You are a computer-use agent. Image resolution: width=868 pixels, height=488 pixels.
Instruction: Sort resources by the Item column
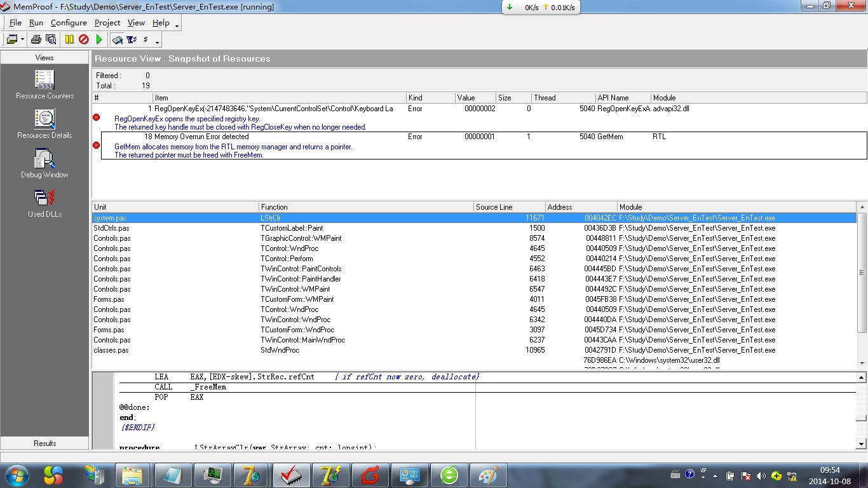(280, 98)
